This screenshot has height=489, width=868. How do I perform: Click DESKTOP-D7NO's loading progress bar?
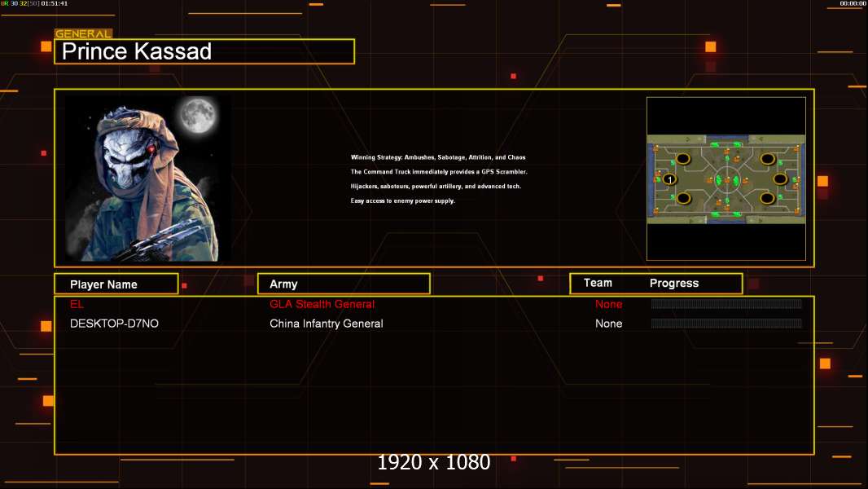point(726,323)
